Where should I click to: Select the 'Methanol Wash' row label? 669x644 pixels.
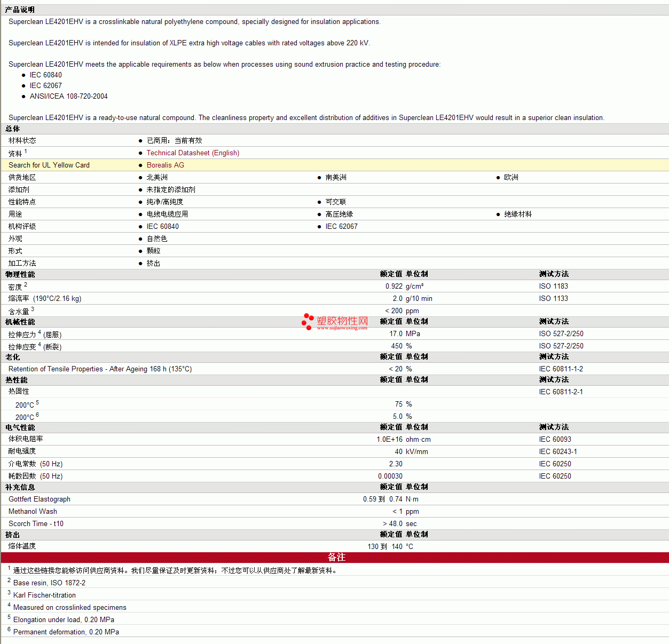pyautogui.click(x=33, y=511)
